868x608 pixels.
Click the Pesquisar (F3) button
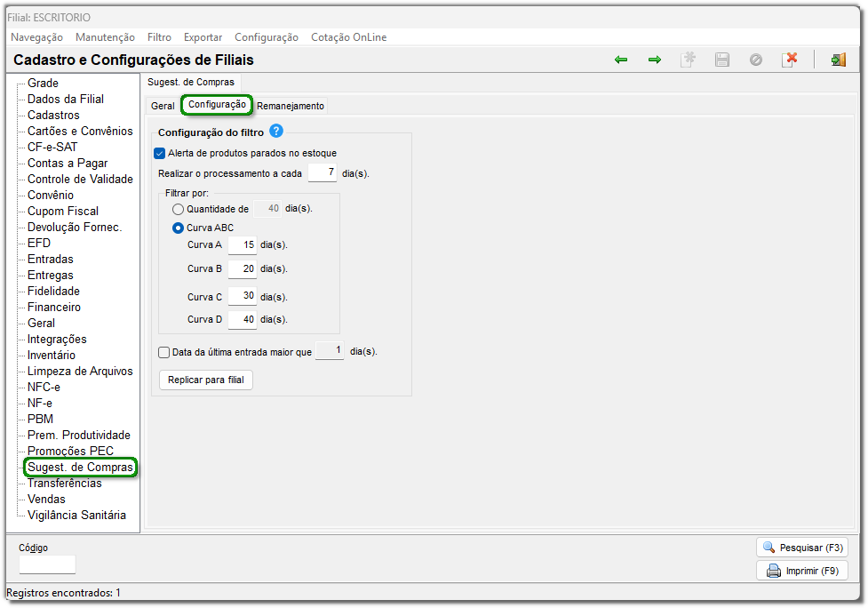pos(802,548)
